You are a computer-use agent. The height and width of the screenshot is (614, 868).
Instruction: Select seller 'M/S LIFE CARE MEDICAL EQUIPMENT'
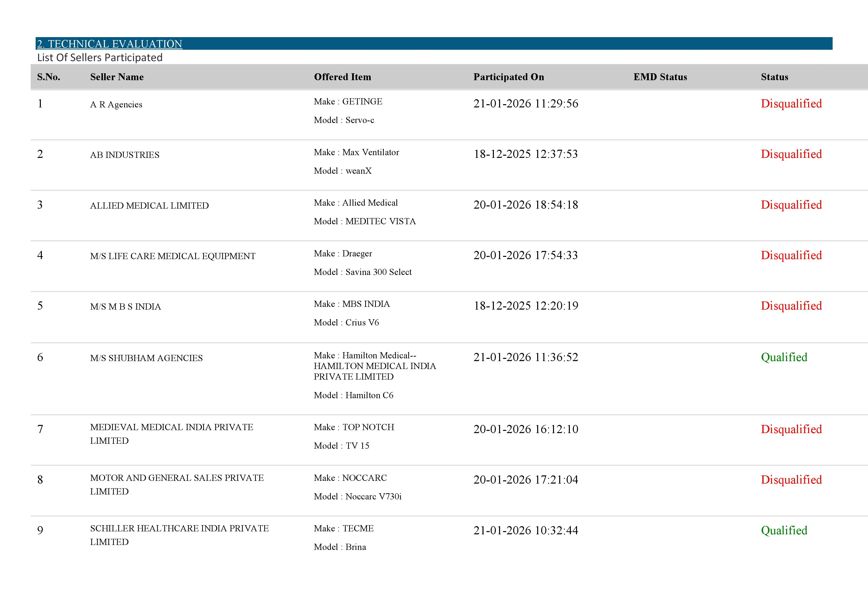click(173, 256)
